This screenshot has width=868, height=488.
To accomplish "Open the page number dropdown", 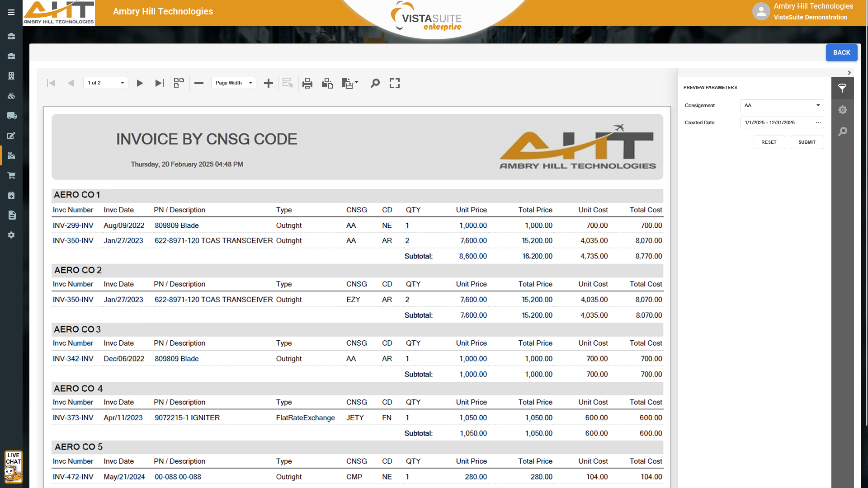I will 122,83.
